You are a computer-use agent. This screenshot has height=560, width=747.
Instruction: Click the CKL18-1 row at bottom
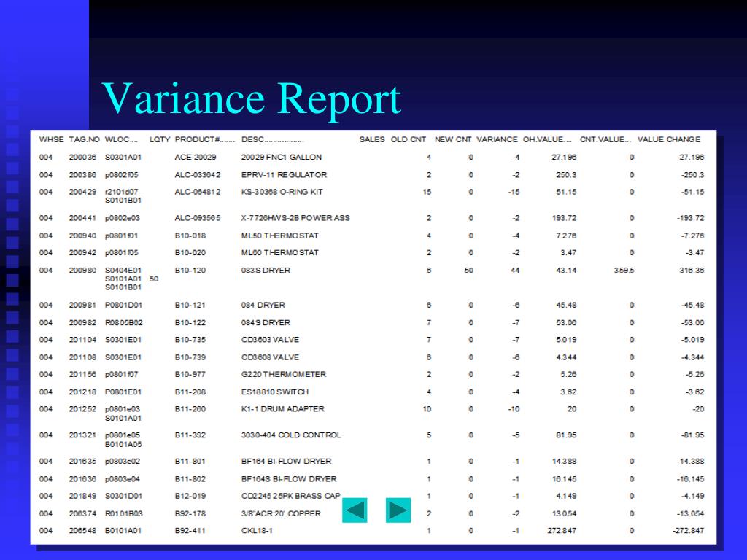pos(255,530)
